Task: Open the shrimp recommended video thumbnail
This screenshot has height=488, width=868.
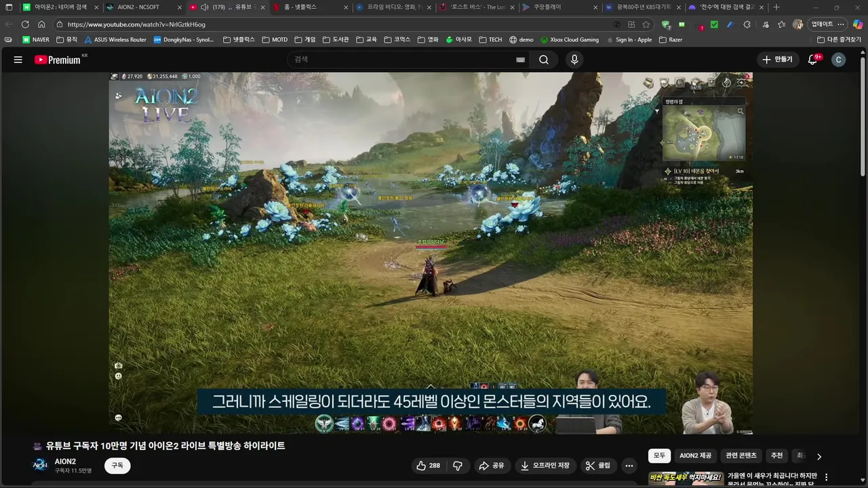Action: coord(686,479)
